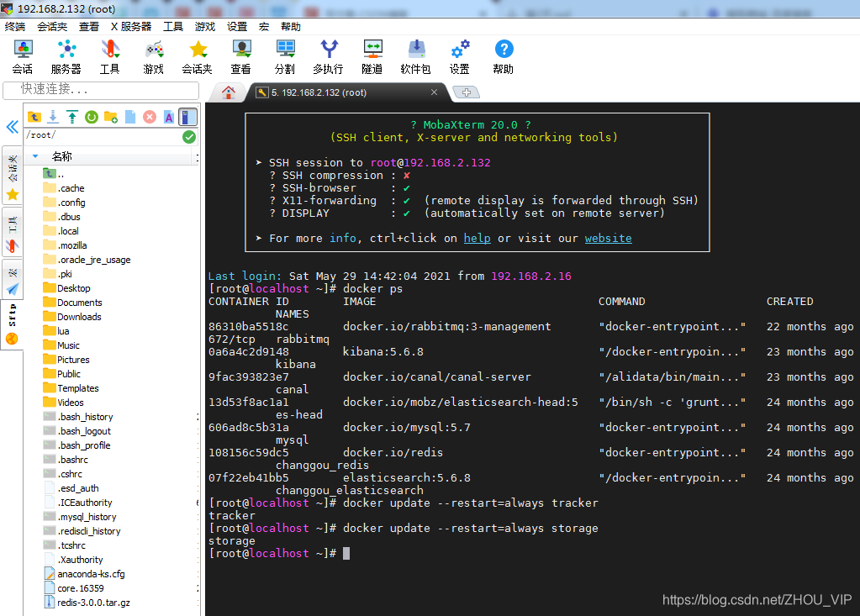
Task: Open the 宏 menu in menu bar
Action: (264, 27)
